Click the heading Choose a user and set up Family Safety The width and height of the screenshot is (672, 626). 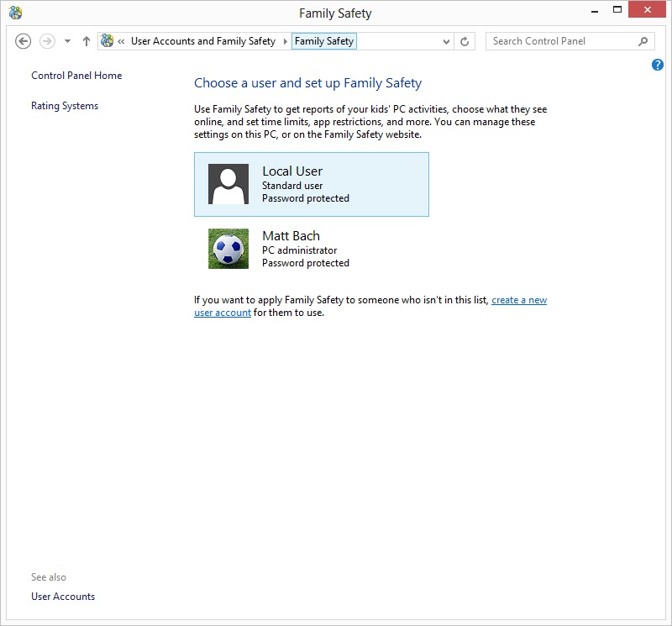coord(307,82)
